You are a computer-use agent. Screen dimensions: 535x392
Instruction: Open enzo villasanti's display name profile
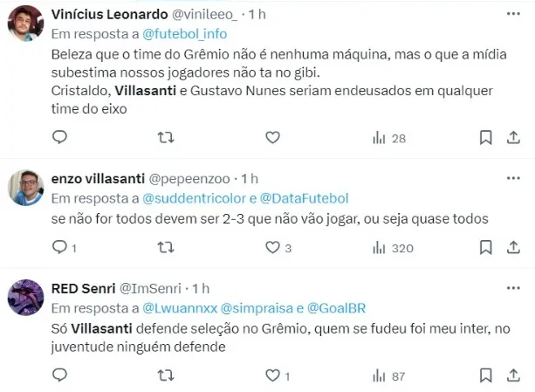[x=101, y=177]
